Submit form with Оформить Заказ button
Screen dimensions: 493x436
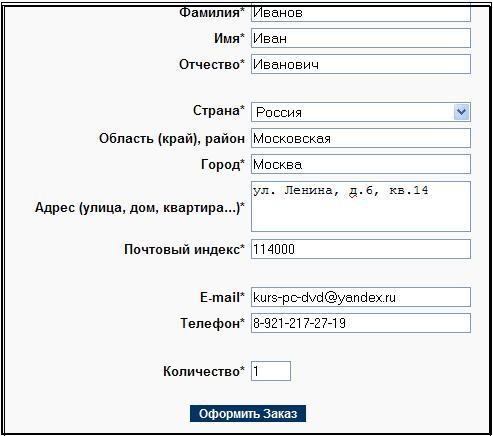pos(248,414)
